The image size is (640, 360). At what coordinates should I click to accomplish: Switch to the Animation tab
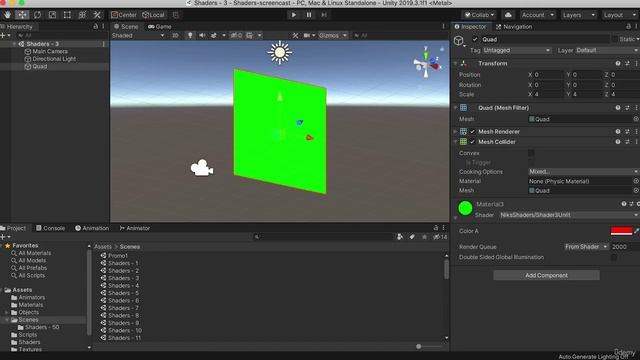coord(92,228)
